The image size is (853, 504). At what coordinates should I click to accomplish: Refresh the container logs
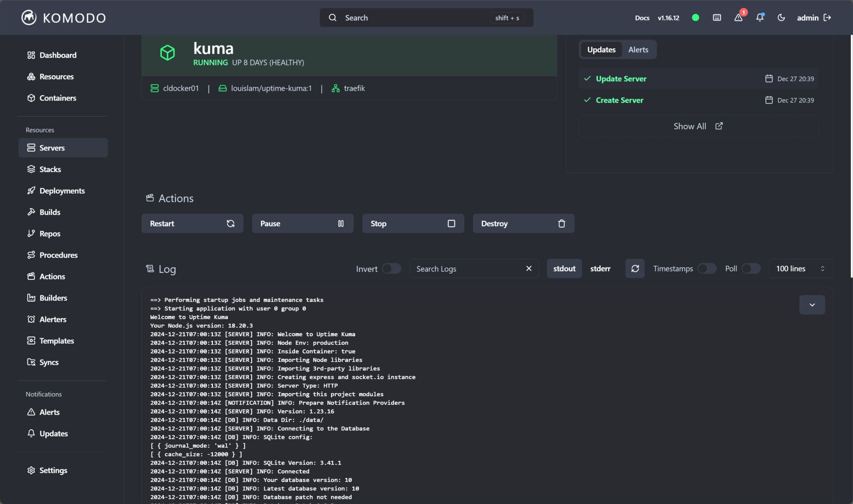[x=634, y=268]
